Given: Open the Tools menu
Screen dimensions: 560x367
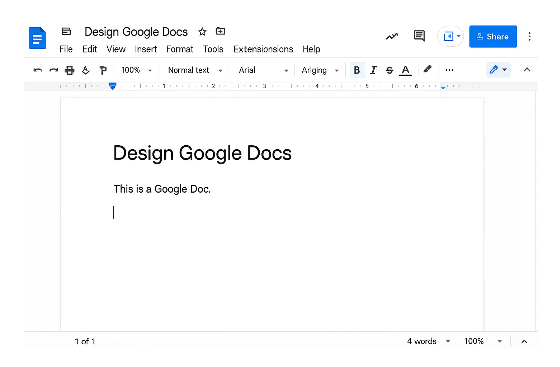Looking at the screenshot, I should pyautogui.click(x=213, y=49).
